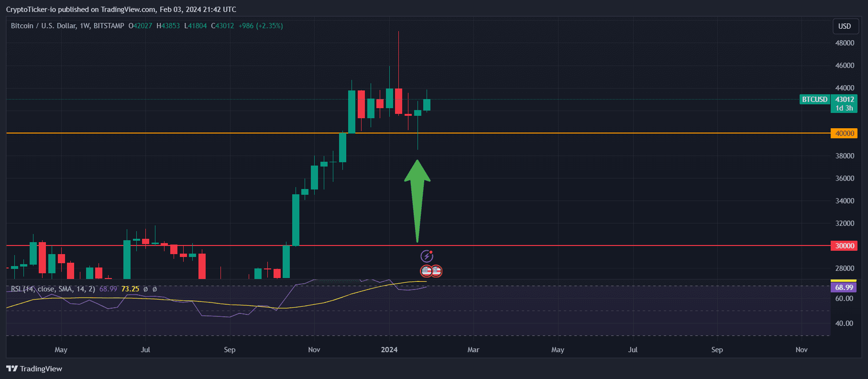
Task: Click the 48000 price axis label
Action: (x=845, y=43)
